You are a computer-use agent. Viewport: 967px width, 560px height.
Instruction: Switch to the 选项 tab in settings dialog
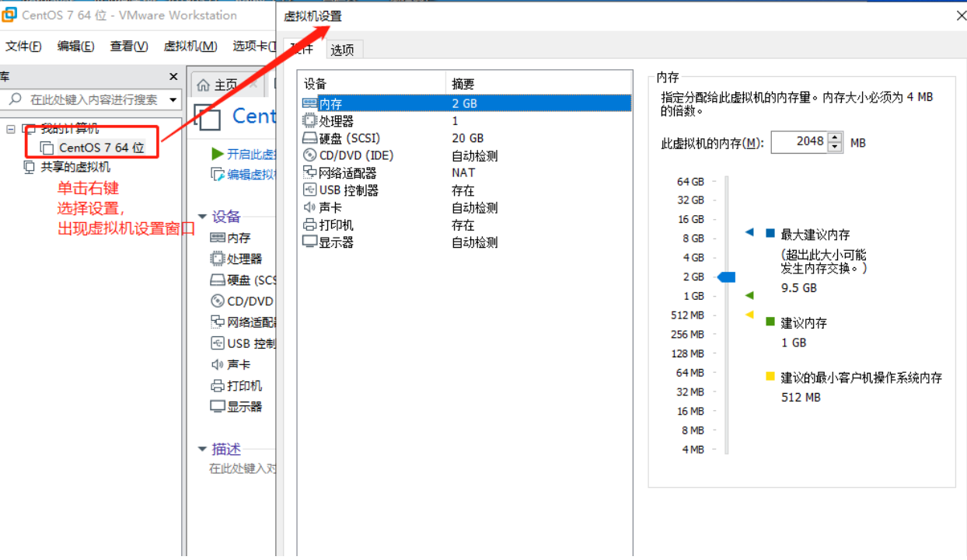342,50
